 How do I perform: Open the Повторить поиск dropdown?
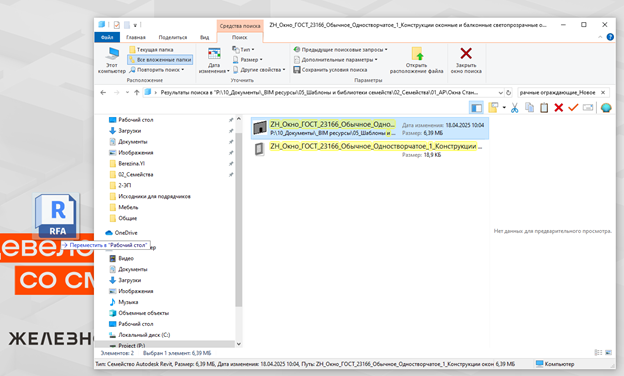(157, 70)
